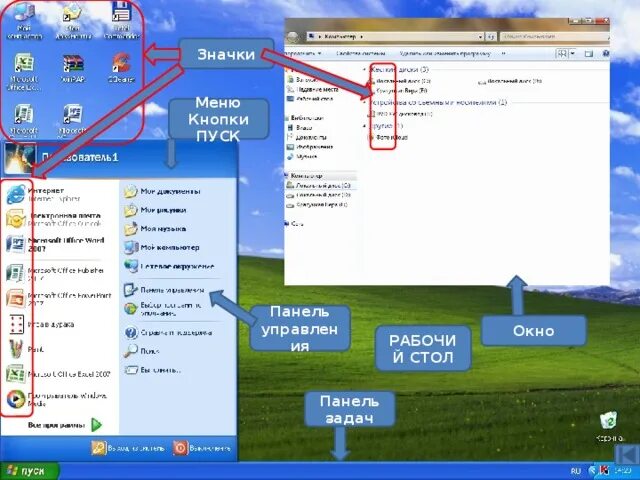Open the card game entry with domino icon
The height and width of the screenshot is (480, 640).
pos(40,324)
